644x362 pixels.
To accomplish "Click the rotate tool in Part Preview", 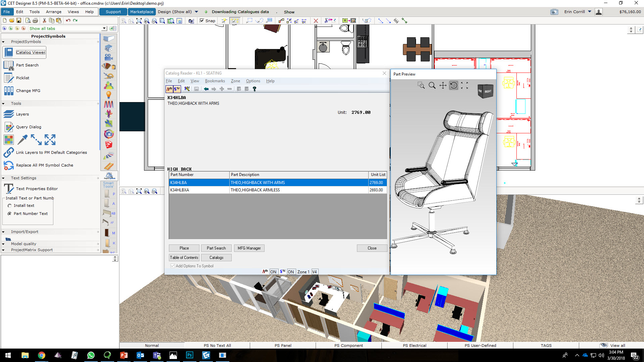I will (454, 86).
